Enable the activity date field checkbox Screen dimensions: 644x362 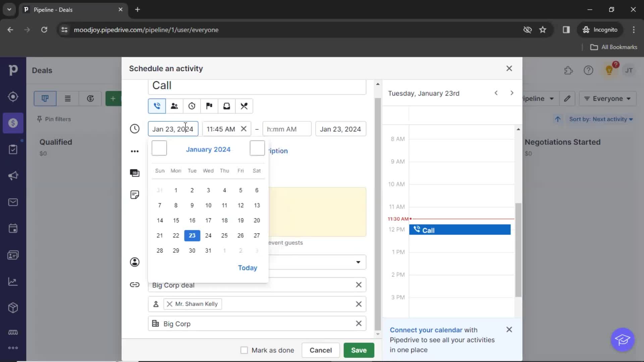(x=159, y=148)
